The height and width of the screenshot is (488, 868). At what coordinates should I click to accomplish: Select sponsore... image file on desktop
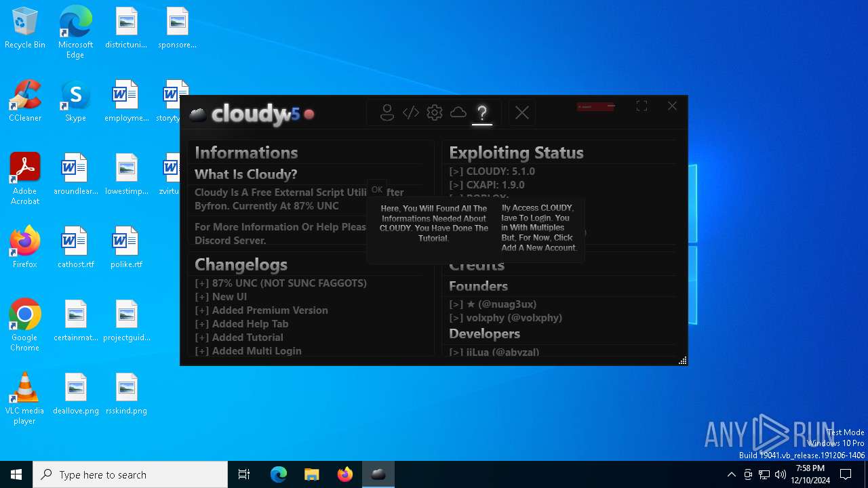pyautogui.click(x=177, y=28)
